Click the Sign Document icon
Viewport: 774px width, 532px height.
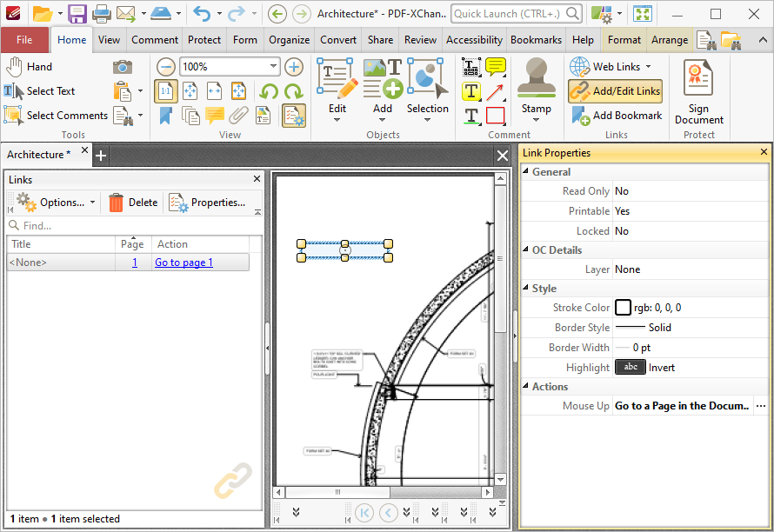pyautogui.click(x=698, y=77)
